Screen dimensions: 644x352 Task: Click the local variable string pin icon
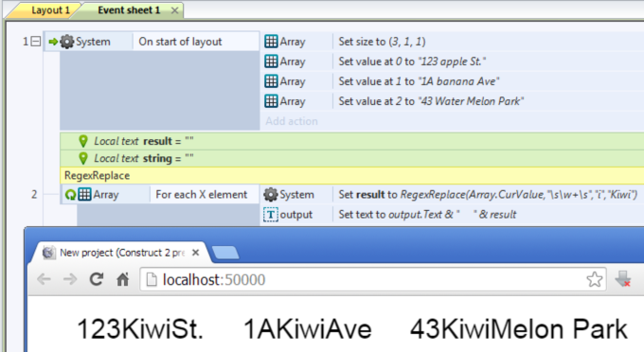(x=83, y=158)
